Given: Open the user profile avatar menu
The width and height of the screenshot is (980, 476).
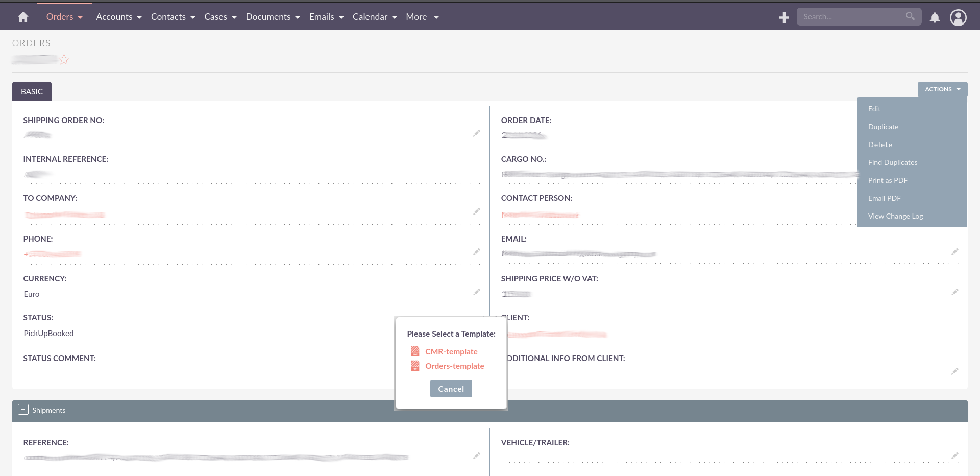Looking at the screenshot, I should (958, 18).
